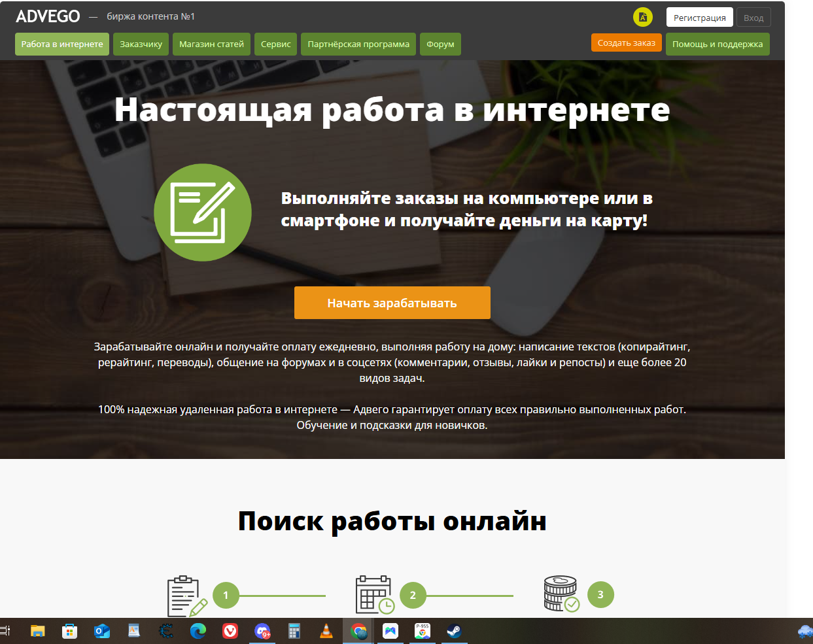
Task: Open Discord with 9+ badge in taskbar
Action: (262, 631)
